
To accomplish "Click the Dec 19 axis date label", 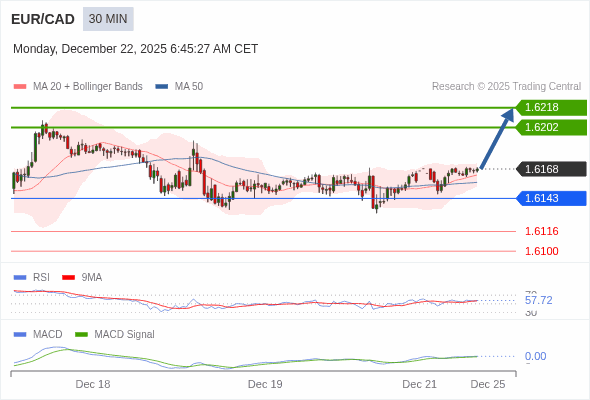I will tap(265, 384).
